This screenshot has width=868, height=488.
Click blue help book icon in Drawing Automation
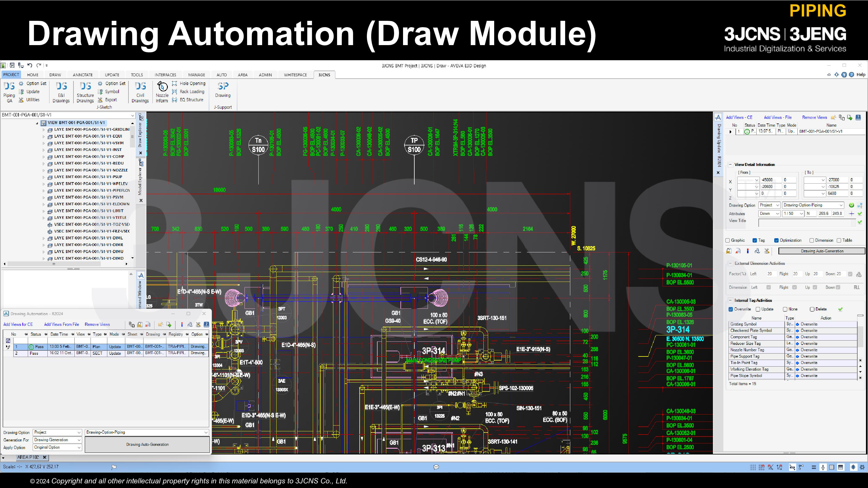206,324
